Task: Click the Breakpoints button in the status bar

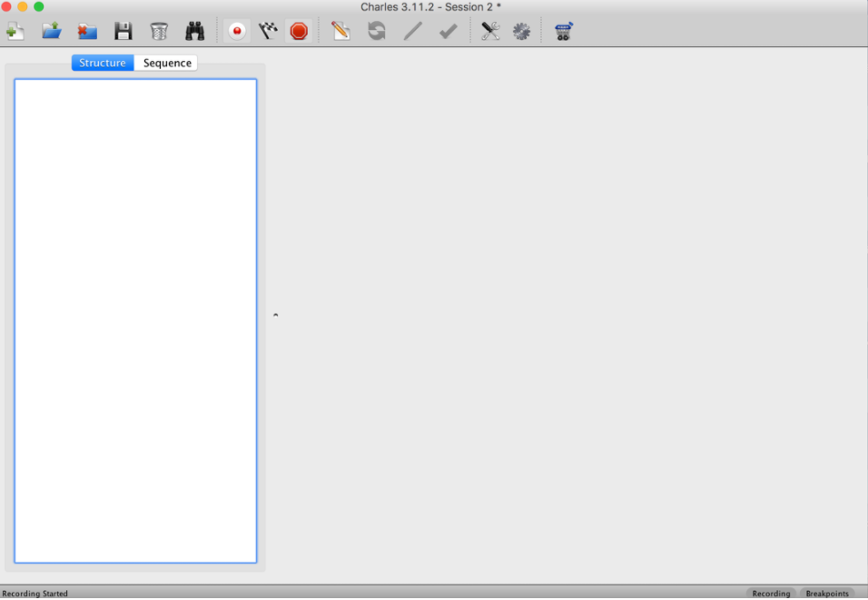Action: [x=827, y=594]
